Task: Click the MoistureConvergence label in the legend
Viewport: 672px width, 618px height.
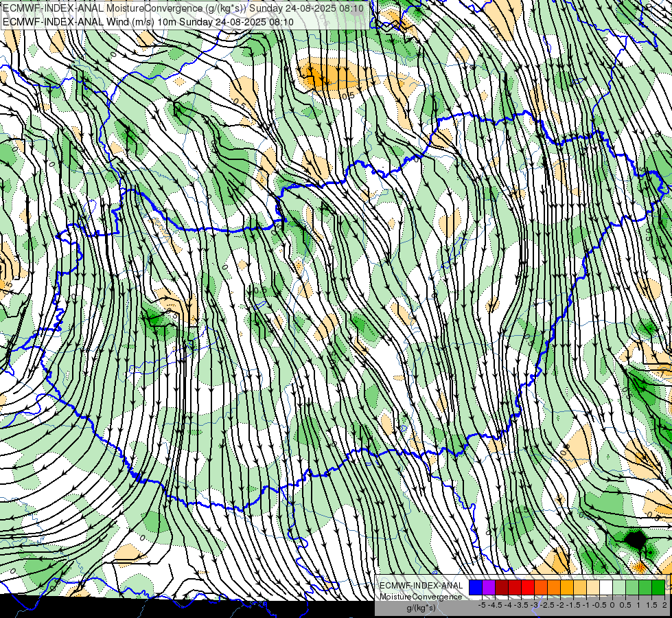Action: tap(421, 597)
